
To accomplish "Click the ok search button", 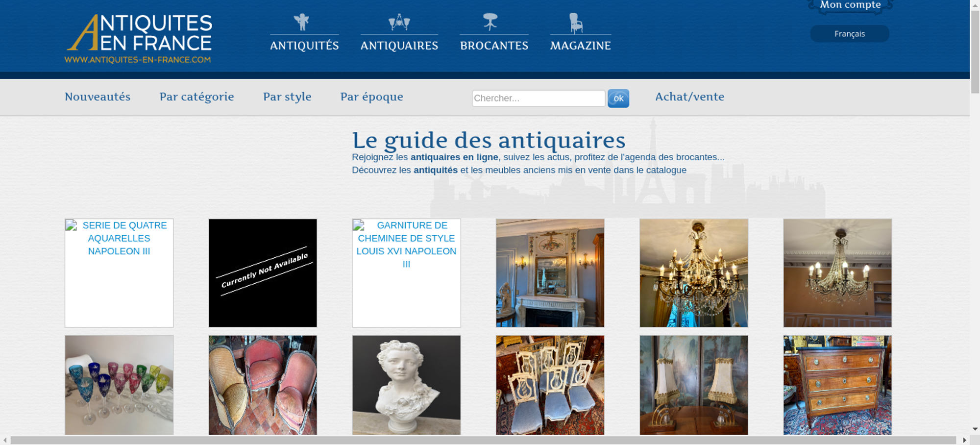I will 618,99.
